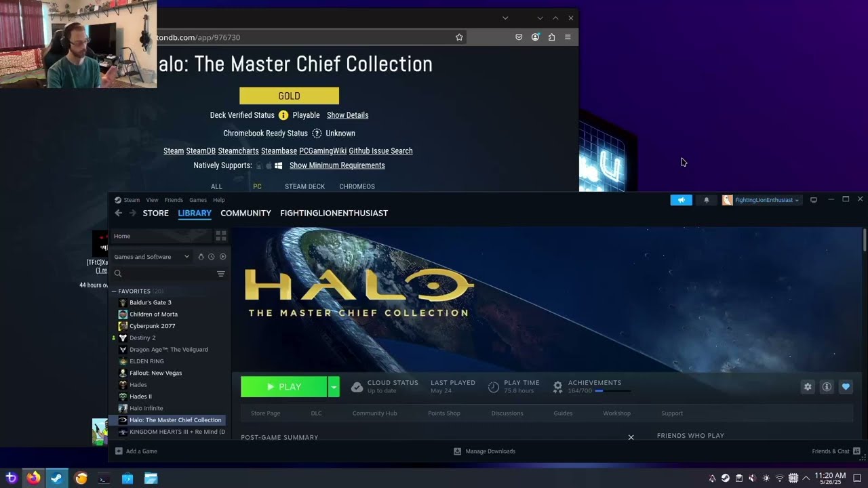Open the Play button options dropdown arrow
Image resolution: width=868 pixels, height=488 pixels.
click(333, 387)
